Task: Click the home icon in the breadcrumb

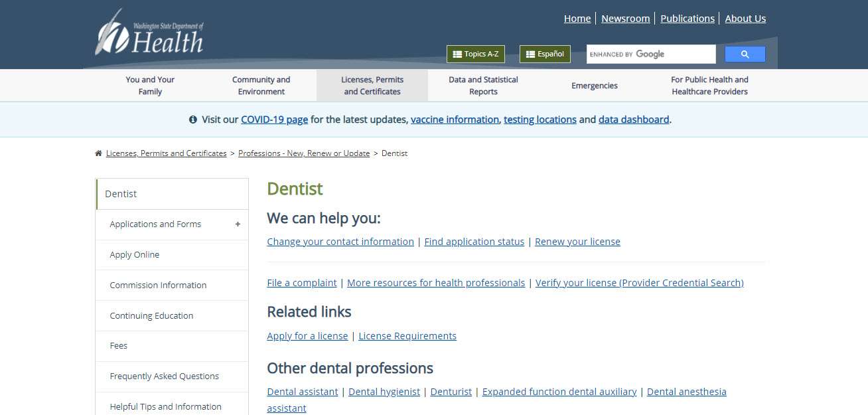Action: point(98,153)
